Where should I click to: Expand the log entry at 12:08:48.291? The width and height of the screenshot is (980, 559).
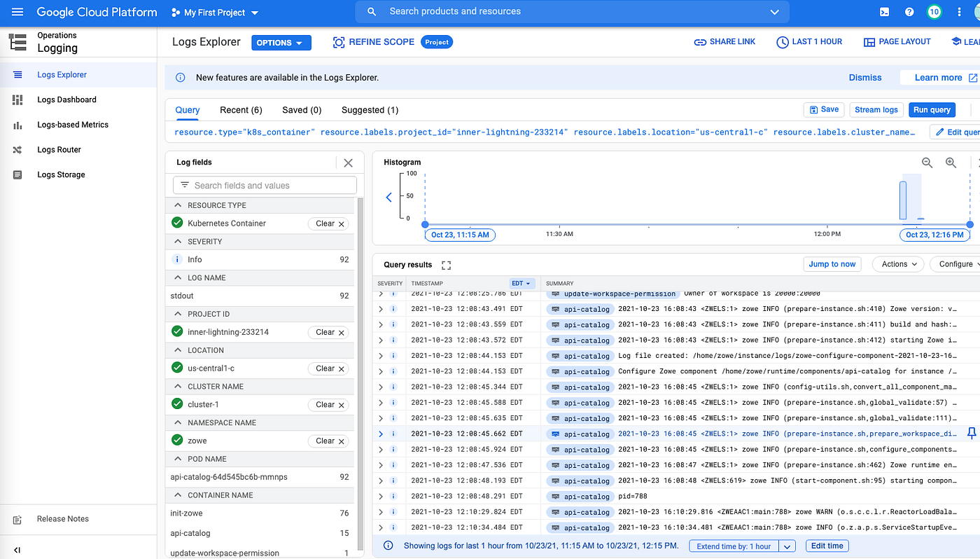tap(381, 497)
